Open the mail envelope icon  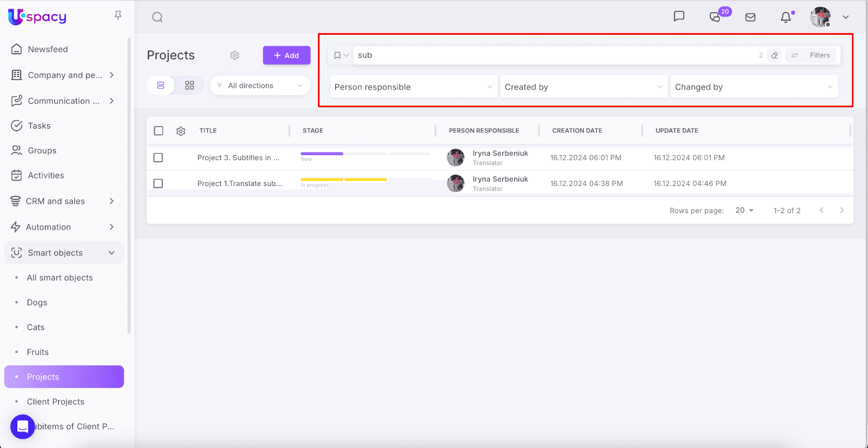coord(750,17)
